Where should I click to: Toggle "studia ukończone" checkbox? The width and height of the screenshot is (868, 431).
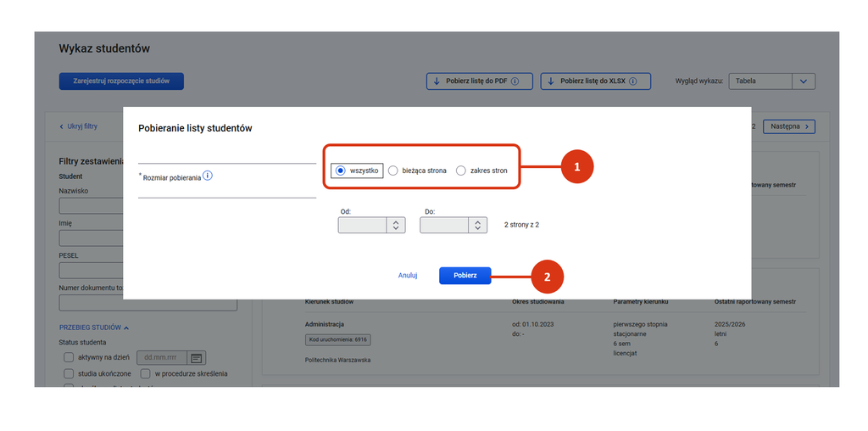69,373
